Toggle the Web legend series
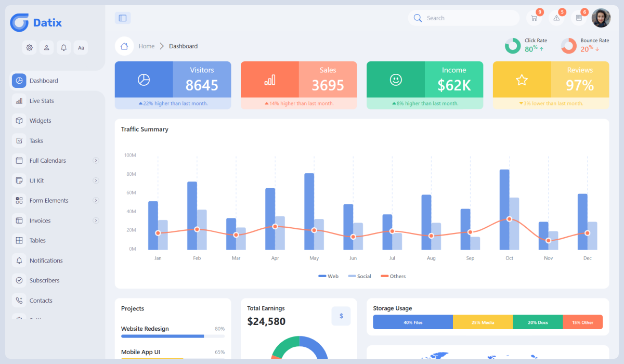Image resolution: width=624 pixels, height=364 pixels. tap(328, 276)
